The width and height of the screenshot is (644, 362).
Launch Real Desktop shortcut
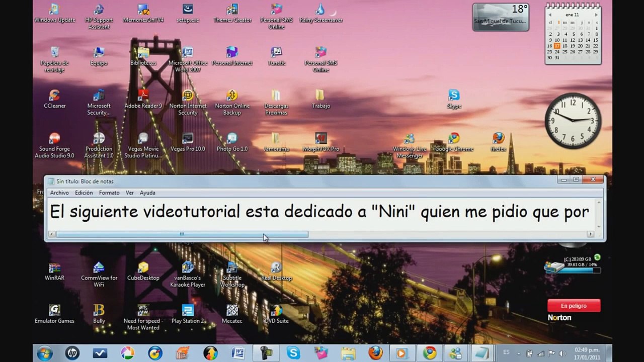(276, 271)
